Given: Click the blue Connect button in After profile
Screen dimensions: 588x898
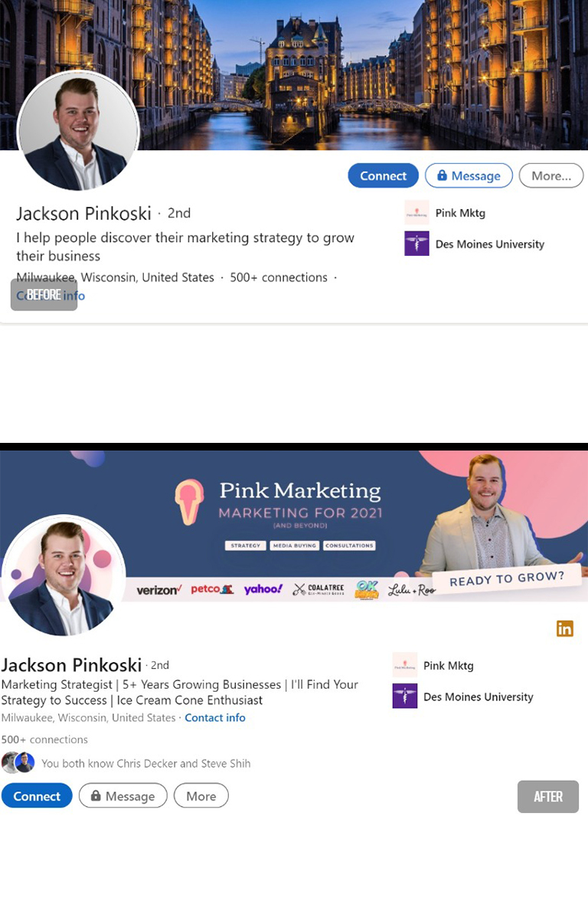Looking at the screenshot, I should click(37, 796).
